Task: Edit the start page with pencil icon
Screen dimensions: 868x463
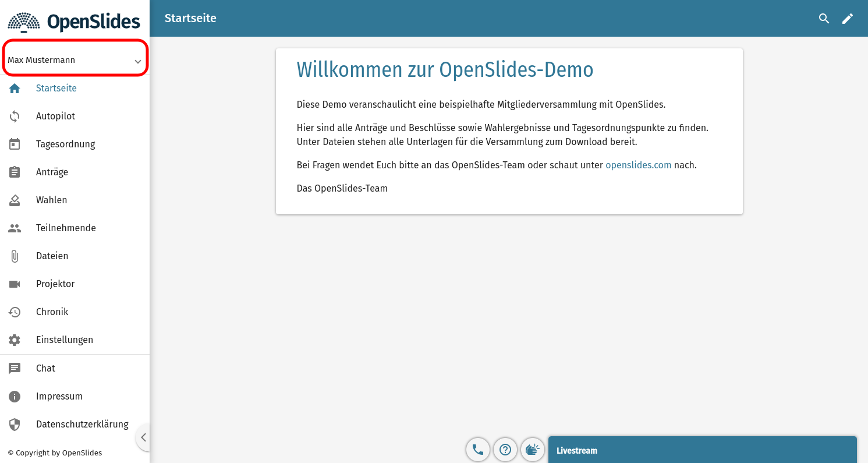Action: click(848, 19)
